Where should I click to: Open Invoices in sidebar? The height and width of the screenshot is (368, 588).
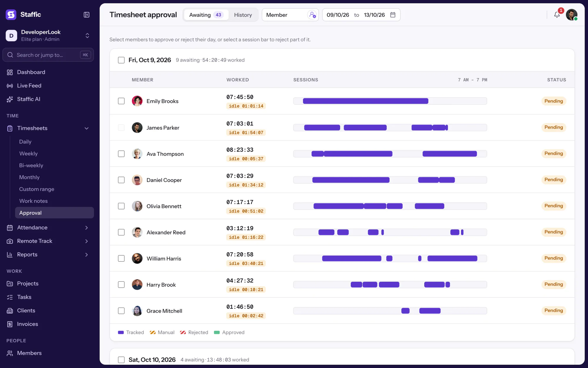[27, 324]
